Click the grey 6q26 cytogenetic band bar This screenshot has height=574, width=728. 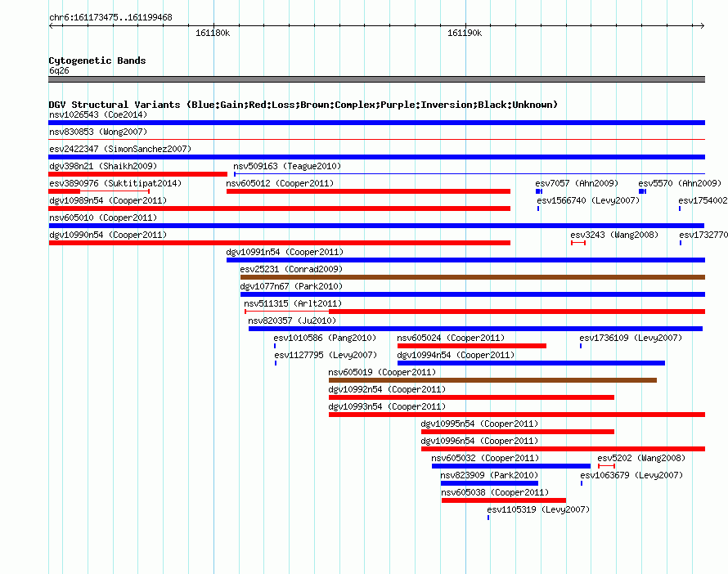376,79
